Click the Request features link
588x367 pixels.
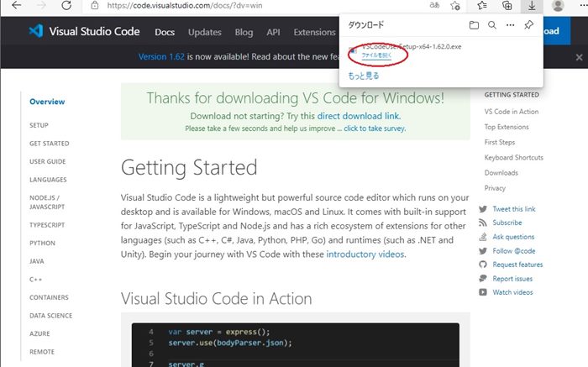(x=517, y=265)
